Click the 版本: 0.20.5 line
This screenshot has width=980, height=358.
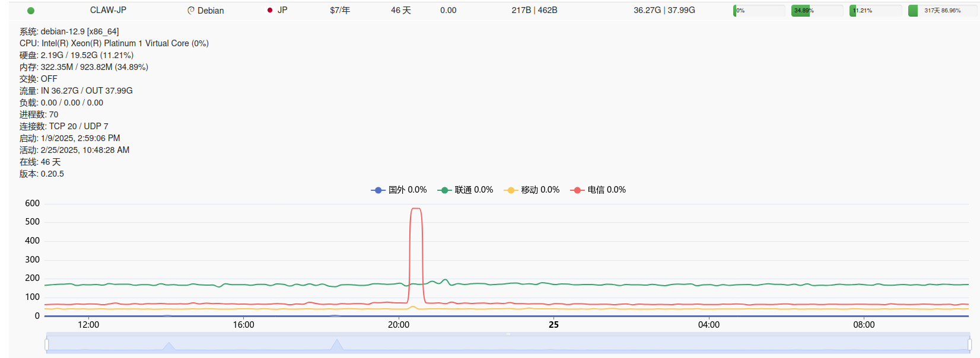(42, 174)
